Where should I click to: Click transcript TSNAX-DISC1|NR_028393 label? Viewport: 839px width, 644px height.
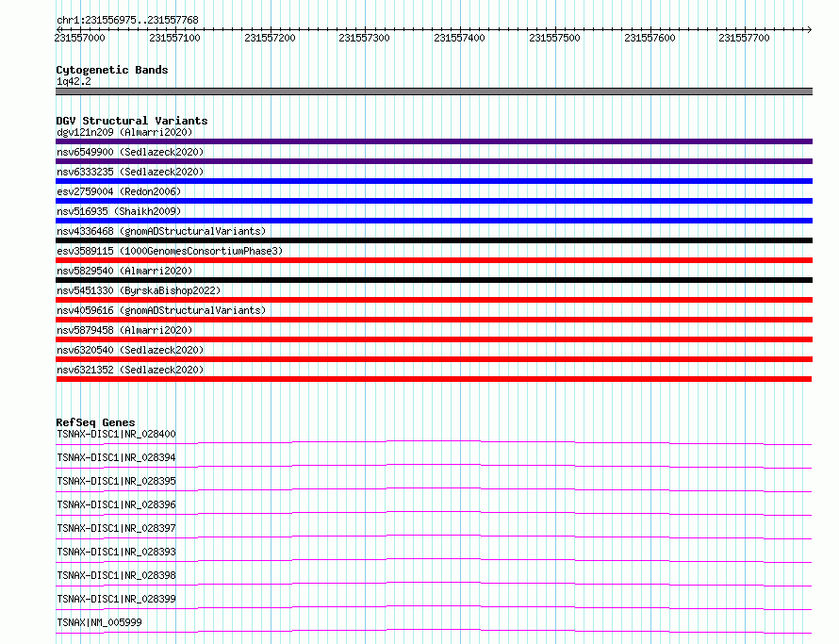116,552
